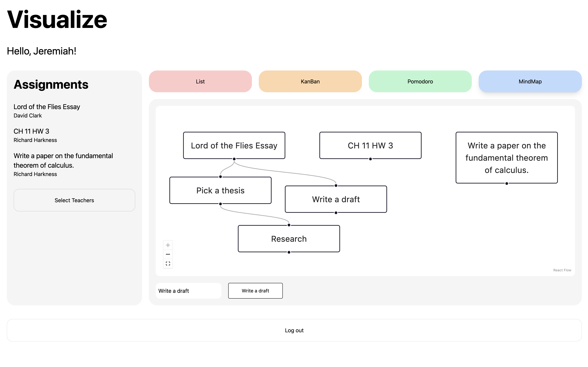Select the CH 11 HW 3 node
The width and height of the screenshot is (588, 367).
coord(370,145)
